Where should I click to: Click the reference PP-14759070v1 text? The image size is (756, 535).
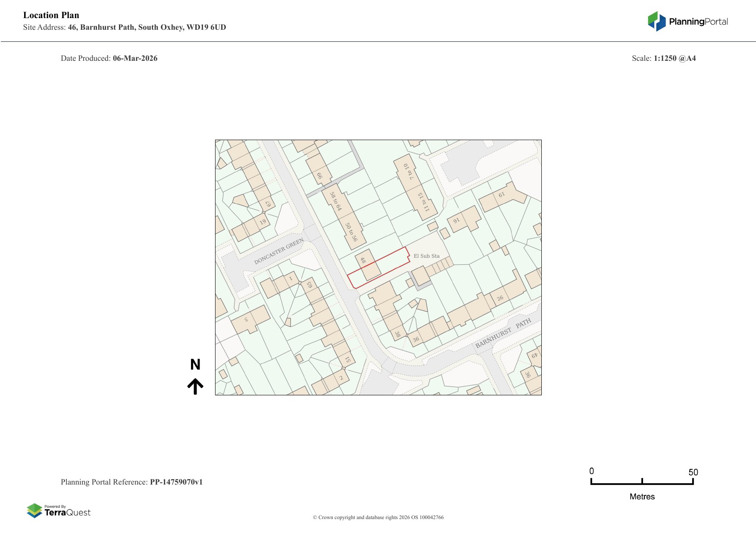click(x=176, y=482)
